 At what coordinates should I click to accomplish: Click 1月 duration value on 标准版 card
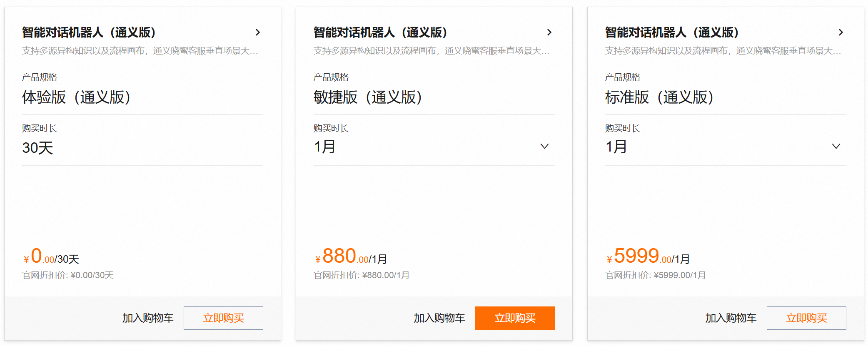(x=614, y=147)
